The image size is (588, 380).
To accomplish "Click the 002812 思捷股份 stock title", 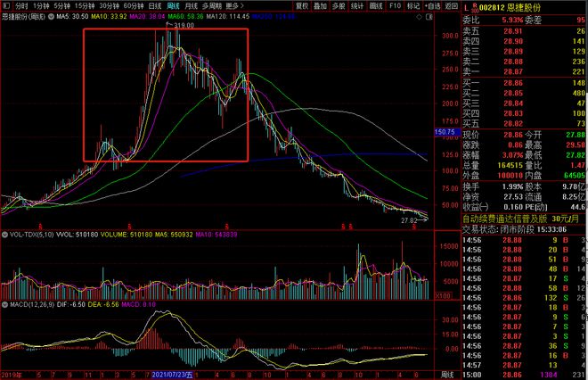I will [510, 7].
